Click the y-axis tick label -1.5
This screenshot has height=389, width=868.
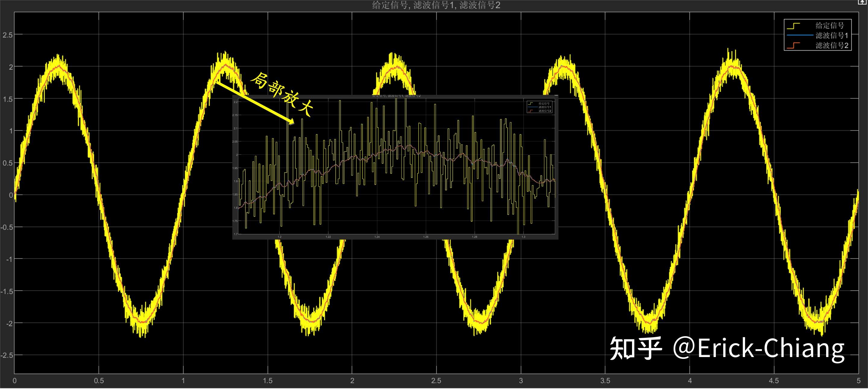[x=7, y=291]
